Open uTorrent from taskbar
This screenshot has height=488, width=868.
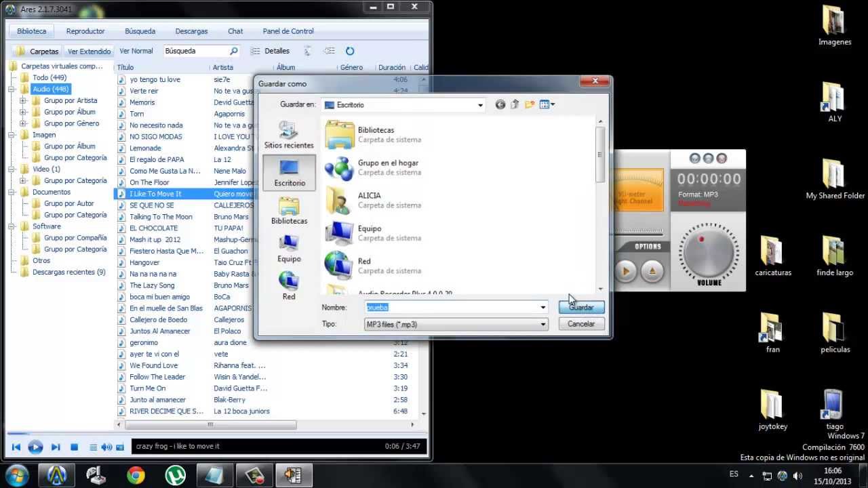[175, 475]
